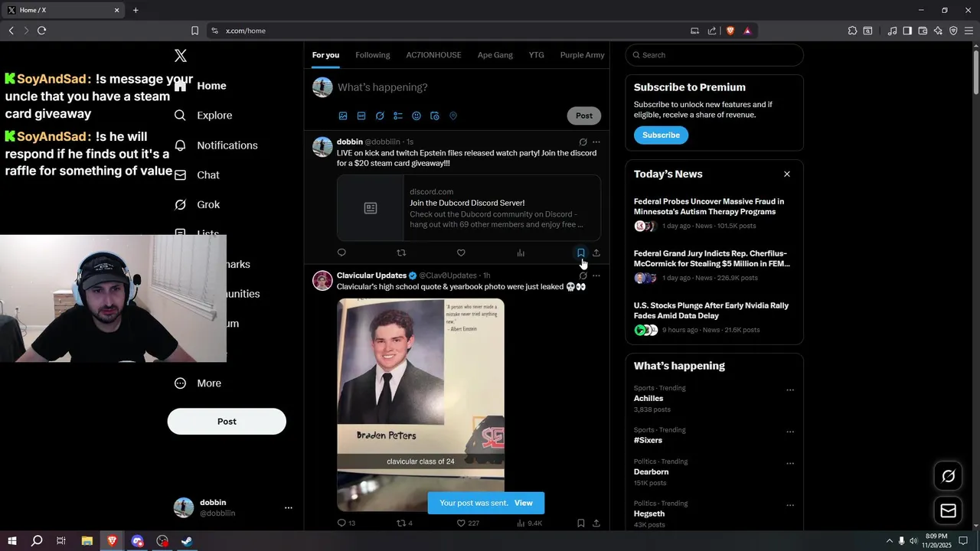Bookmark dobbin's post

click(x=581, y=253)
